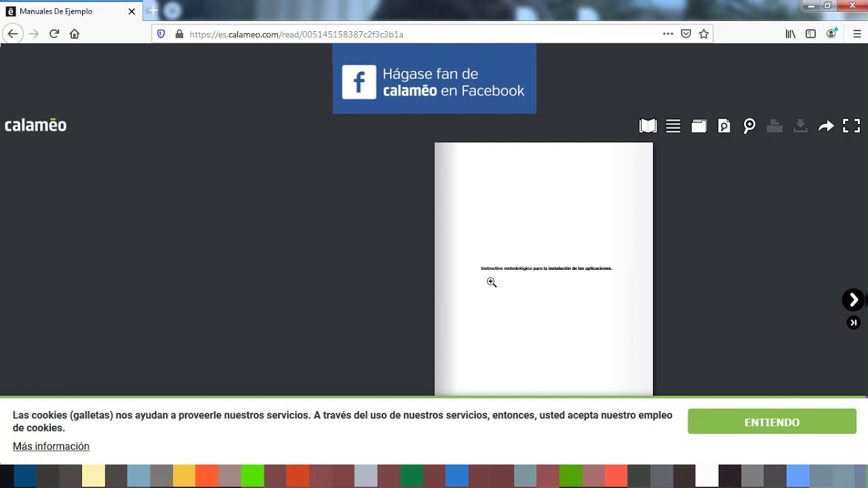Open the search in document icon

pos(724,126)
